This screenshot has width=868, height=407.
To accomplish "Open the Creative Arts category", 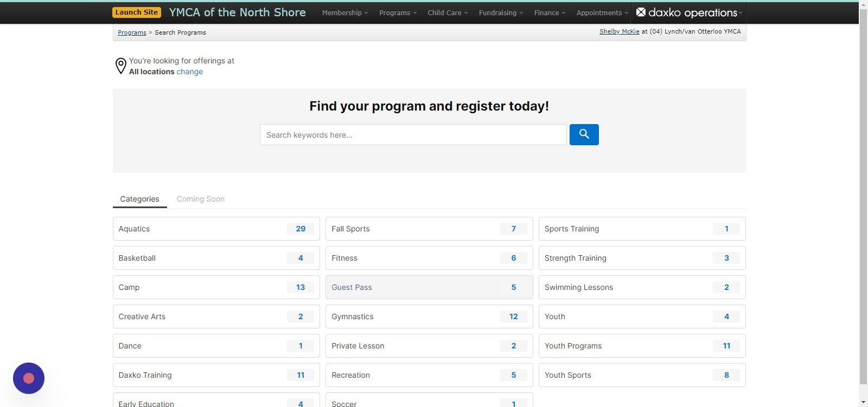I will (x=216, y=316).
